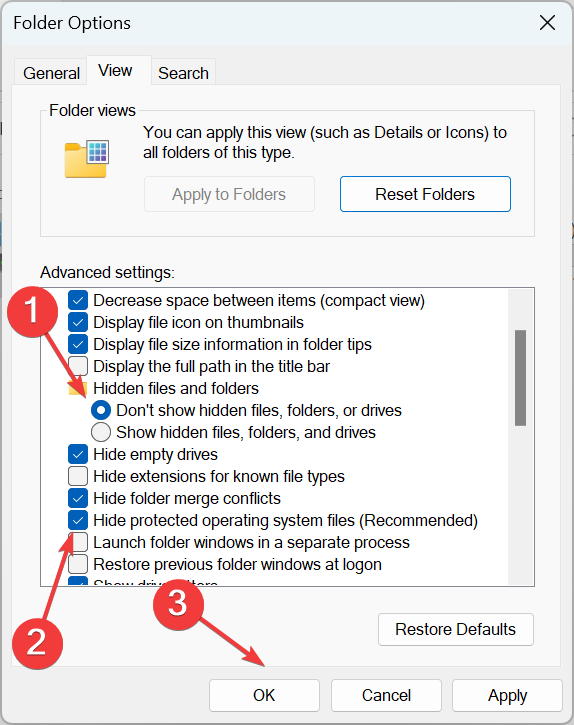Screen dimensions: 574x725
Task: Click the folder views icon
Action: [87, 159]
